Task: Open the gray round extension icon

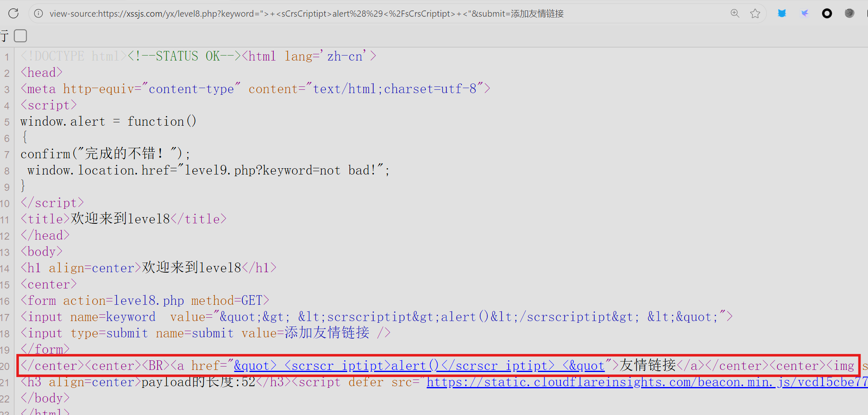Action: tap(850, 13)
